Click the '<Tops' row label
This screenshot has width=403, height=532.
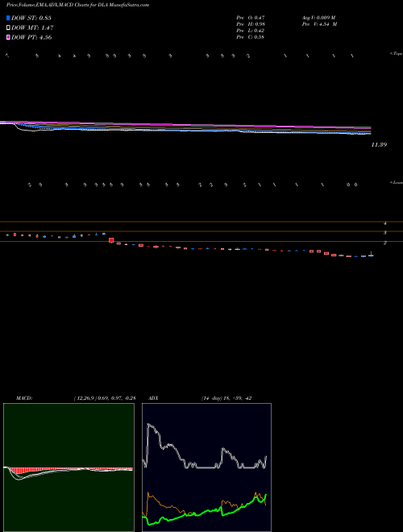point(397,54)
